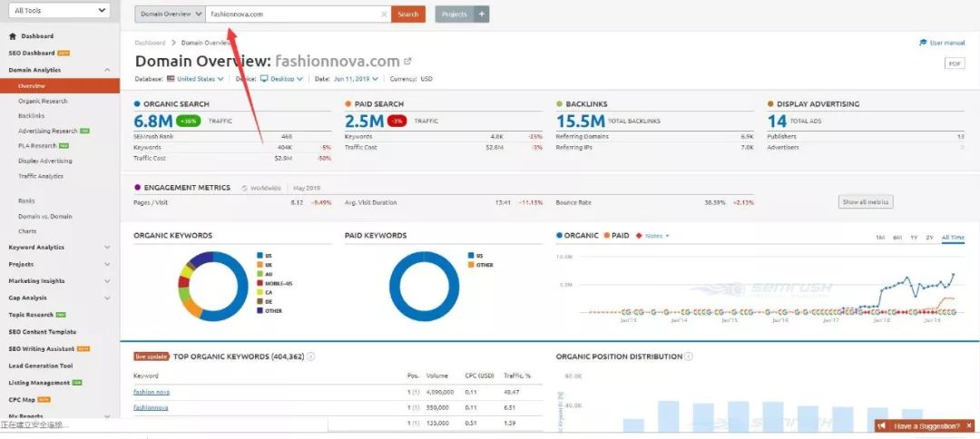The image size is (980, 439).
Task: Click the User manual icon
Action: click(x=923, y=43)
